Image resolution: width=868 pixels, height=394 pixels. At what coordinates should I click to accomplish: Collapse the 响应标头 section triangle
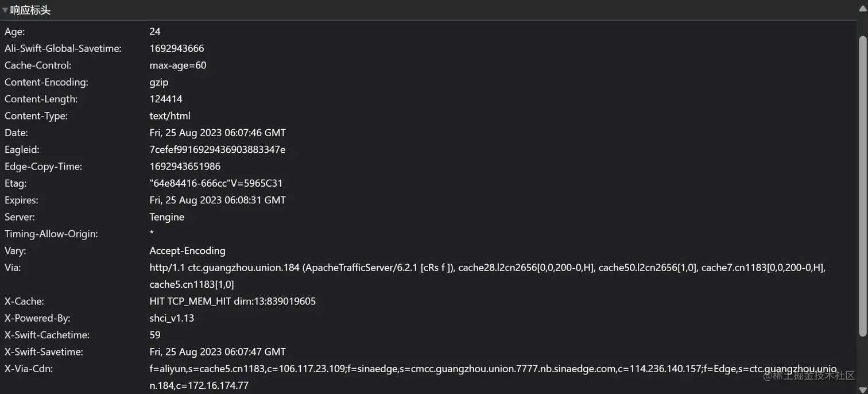tap(5, 10)
